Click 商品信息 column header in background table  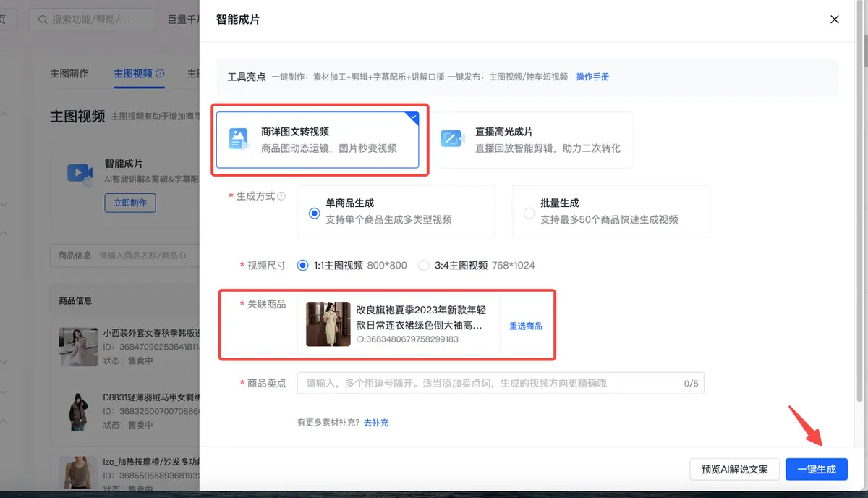[x=75, y=300]
